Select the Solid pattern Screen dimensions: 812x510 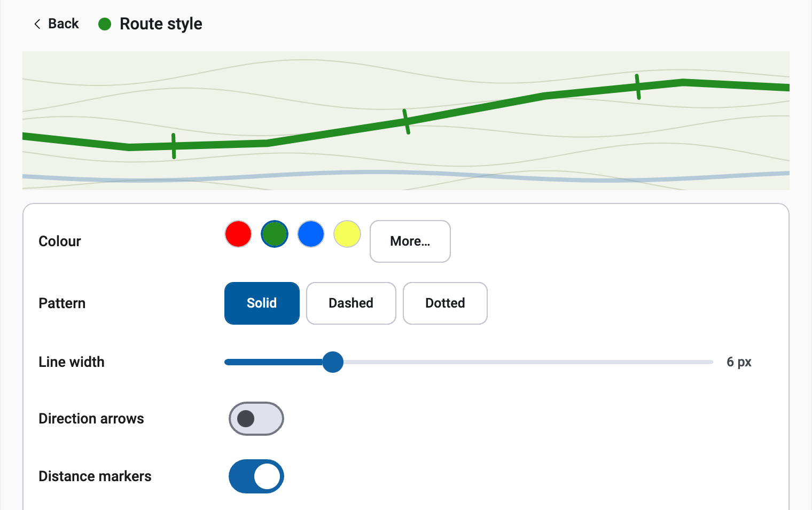click(262, 303)
